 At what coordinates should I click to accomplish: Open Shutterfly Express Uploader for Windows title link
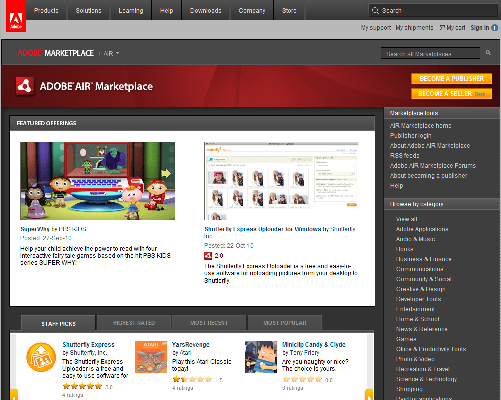280,232
